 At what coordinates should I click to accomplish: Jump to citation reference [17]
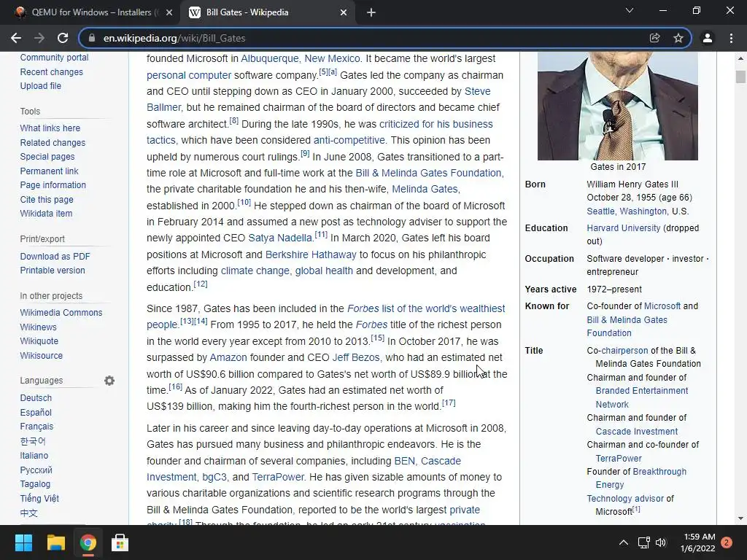tap(449, 402)
